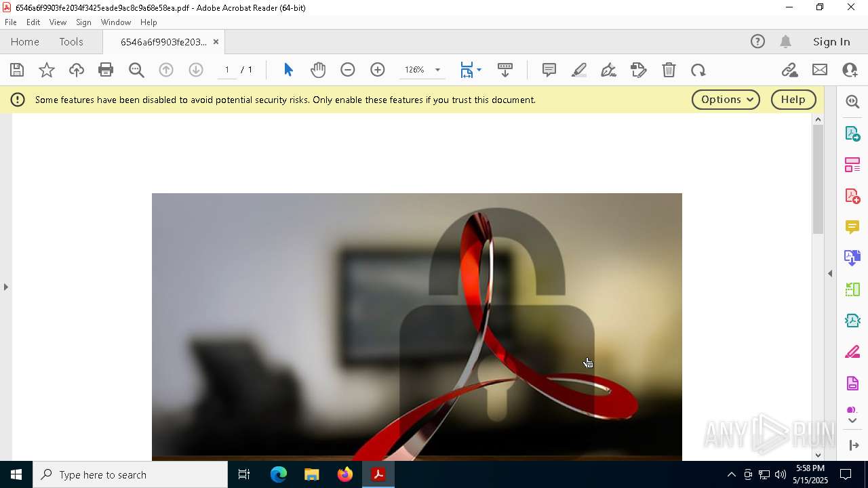The width and height of the screenshot is (868, 488).
Task: Open the right pane search tool
Action: [852, 102]
